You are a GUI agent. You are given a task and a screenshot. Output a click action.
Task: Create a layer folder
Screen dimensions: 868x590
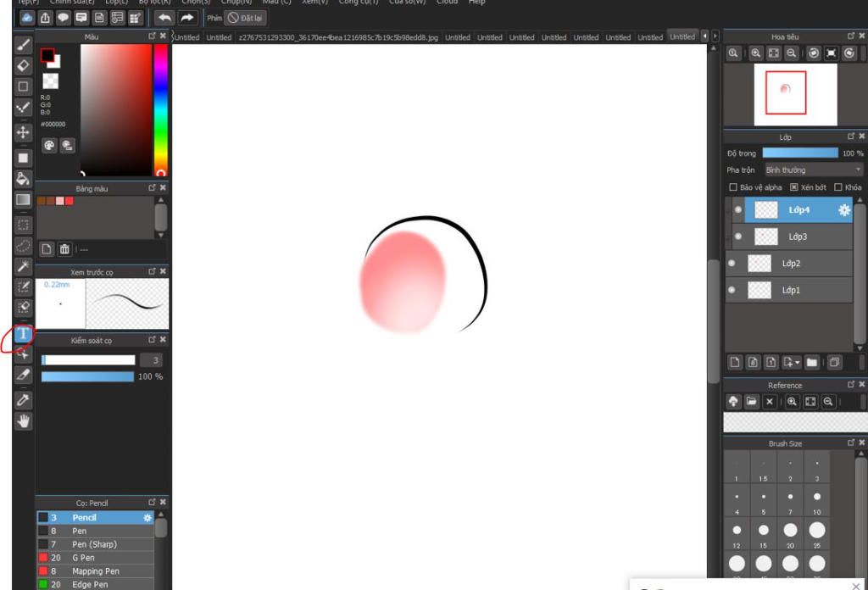811,363
